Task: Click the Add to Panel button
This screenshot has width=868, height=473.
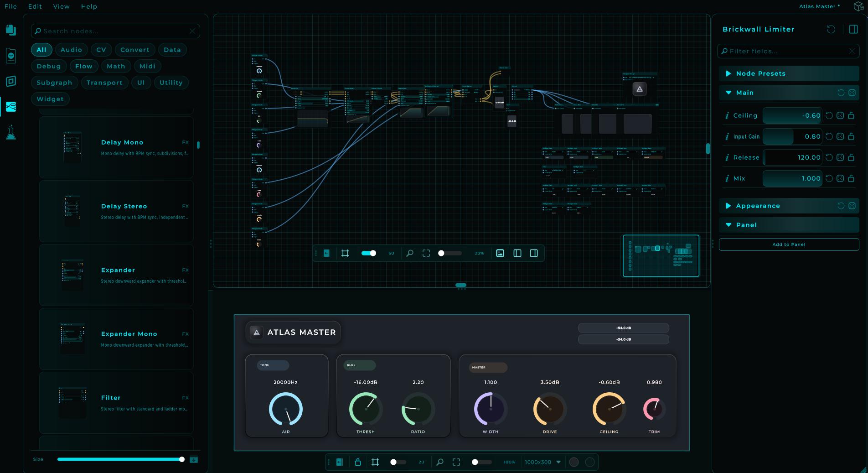Action: pos(789,244)
